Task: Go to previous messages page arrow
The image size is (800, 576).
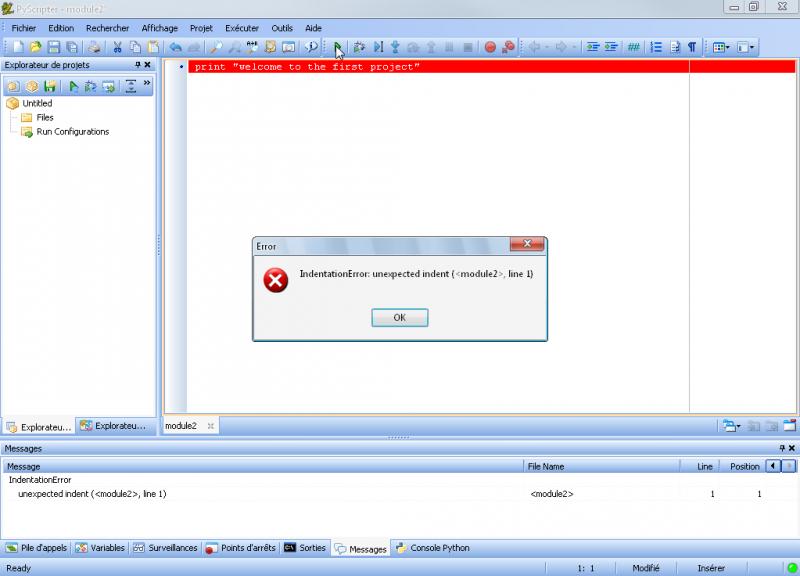Action: [x=773, y=466]
